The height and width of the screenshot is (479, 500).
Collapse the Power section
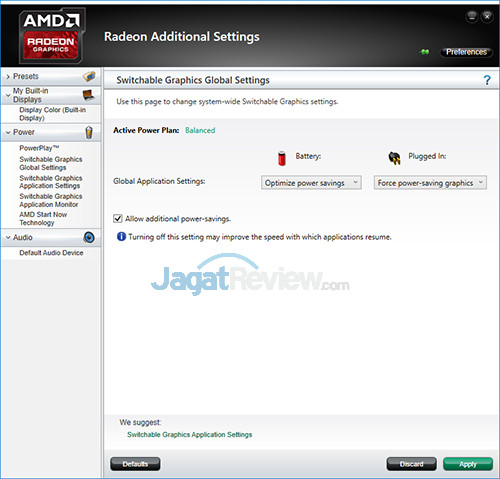pos(8,132)
